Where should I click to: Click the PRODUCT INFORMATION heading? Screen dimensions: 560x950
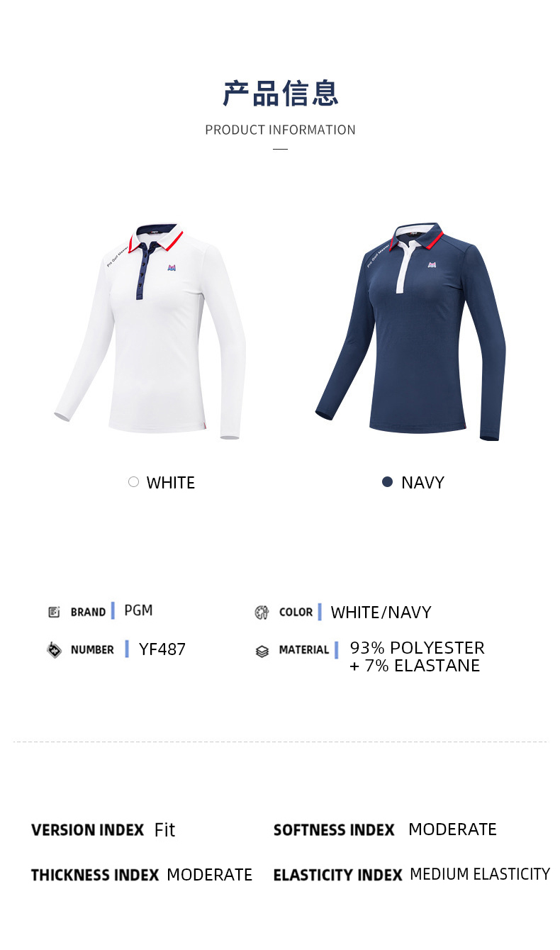[x=280, y=130]
